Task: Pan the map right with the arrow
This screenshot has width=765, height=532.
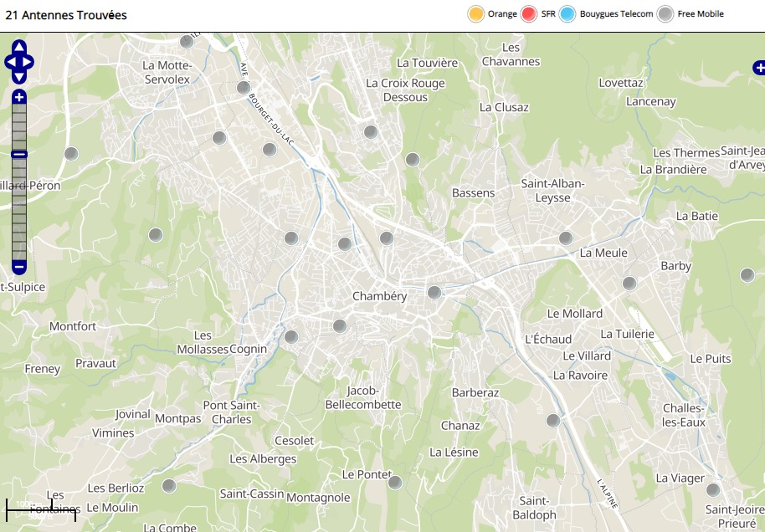Action: 28,62
